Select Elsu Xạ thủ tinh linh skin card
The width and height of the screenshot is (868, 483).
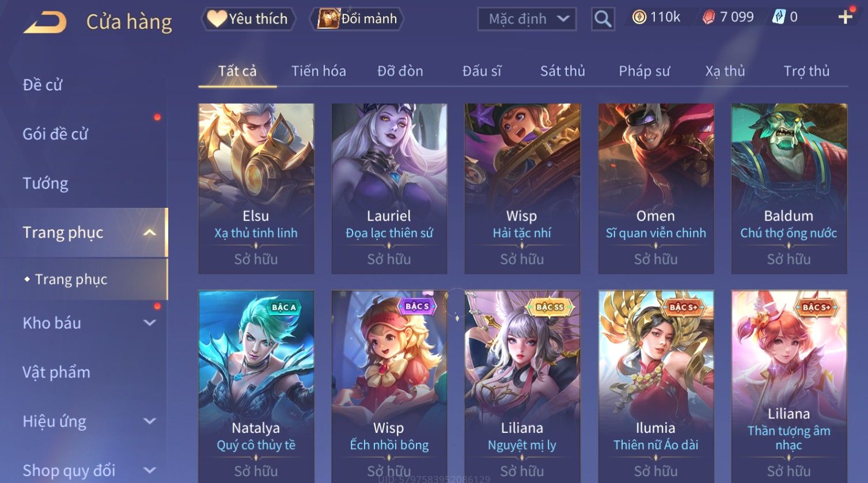point(256,189)
